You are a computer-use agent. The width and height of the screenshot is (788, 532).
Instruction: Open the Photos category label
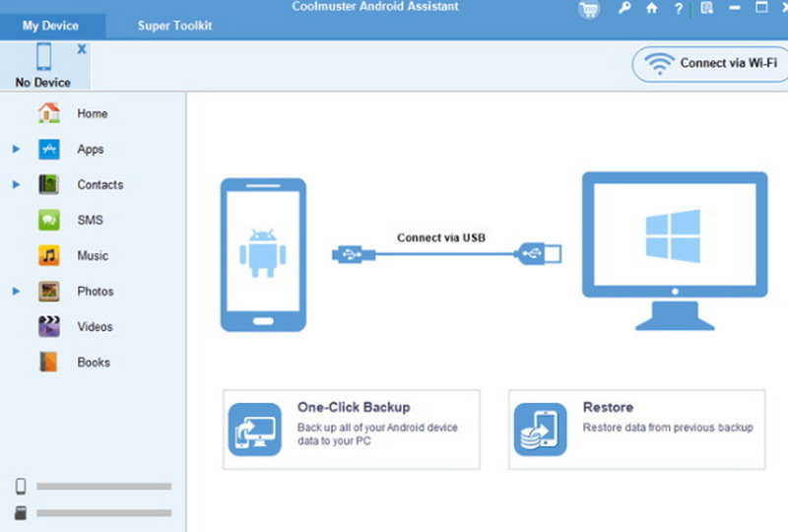[x=96, y=292]
